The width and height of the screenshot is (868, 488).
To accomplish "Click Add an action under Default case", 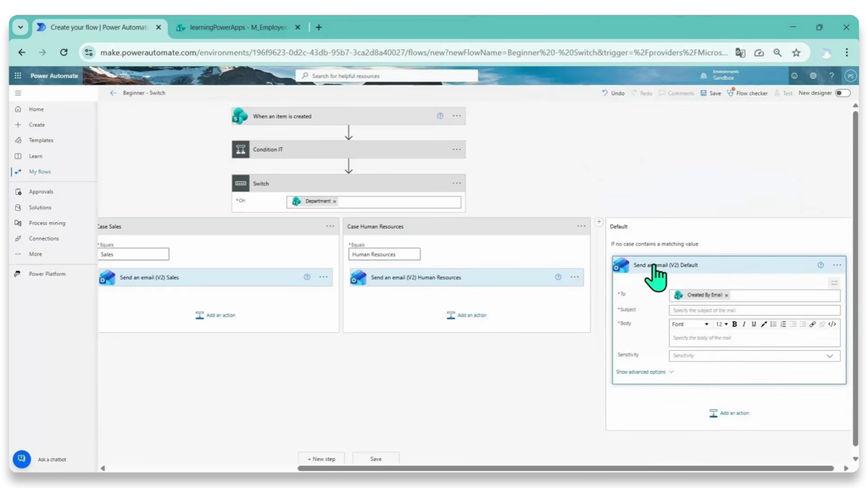I will click(729, 413).
